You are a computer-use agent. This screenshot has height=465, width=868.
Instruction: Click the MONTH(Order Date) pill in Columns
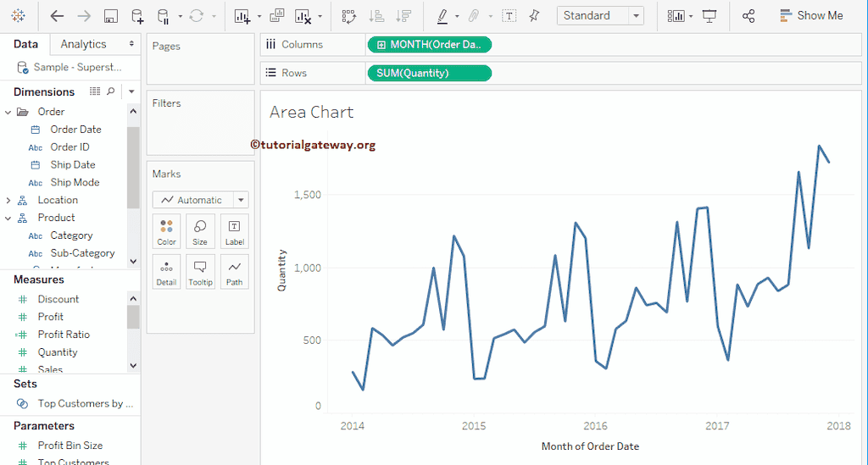coord(429,44)
